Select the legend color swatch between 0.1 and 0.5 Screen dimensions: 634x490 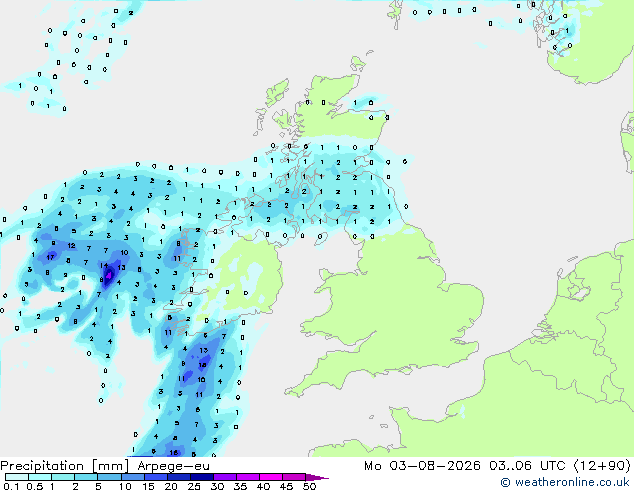pyautogui.click(x=17, y=477)
